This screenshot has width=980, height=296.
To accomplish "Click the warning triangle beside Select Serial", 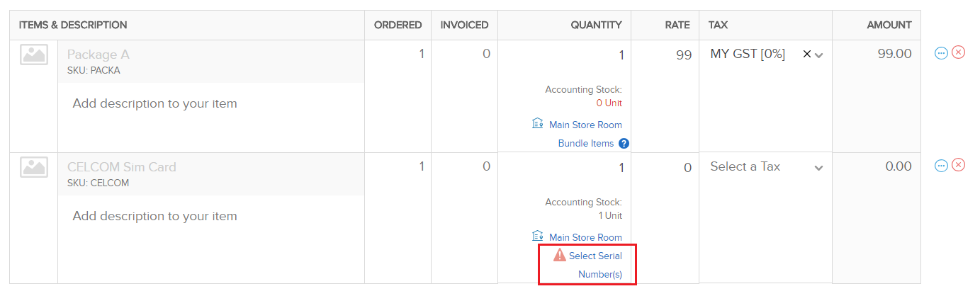I will [x=560, y=256].
